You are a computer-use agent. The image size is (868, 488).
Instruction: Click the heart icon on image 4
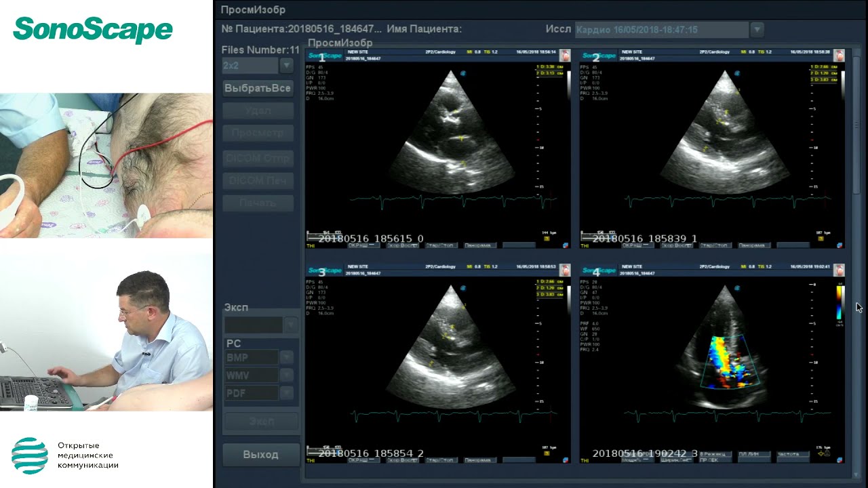tap(839, 270)
